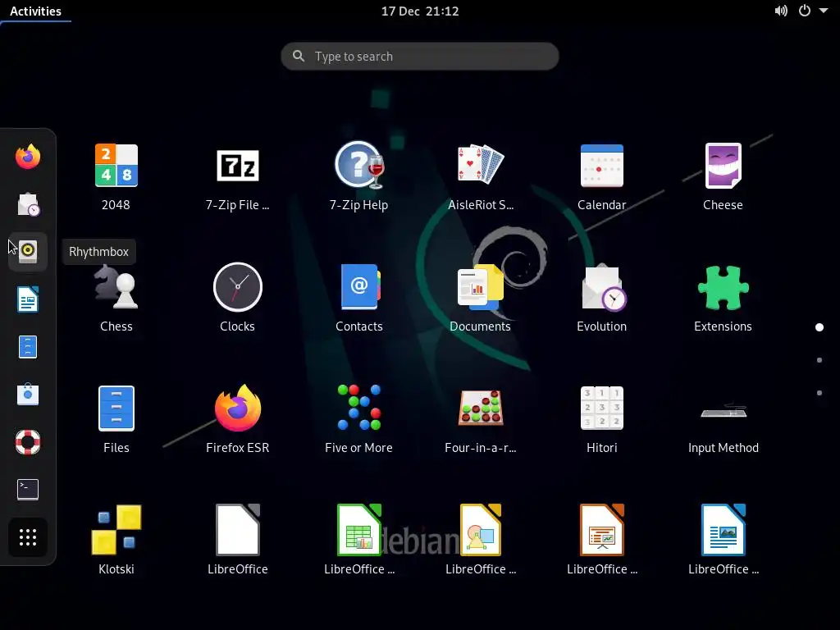
Task: Click the Files icon in the dock
Action: click(x=28, y=347)
